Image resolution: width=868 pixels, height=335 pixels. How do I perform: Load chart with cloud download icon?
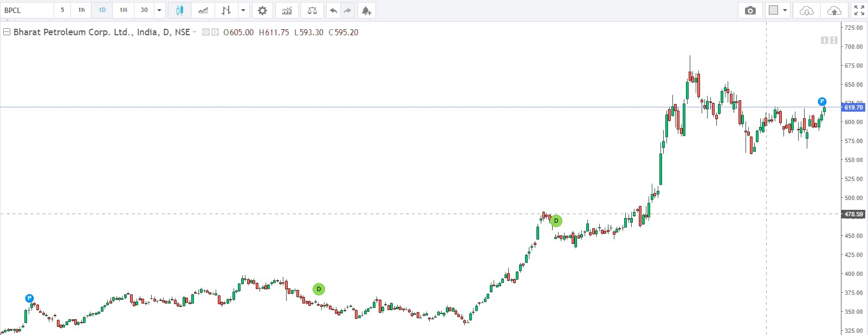(x=807, y=10)
